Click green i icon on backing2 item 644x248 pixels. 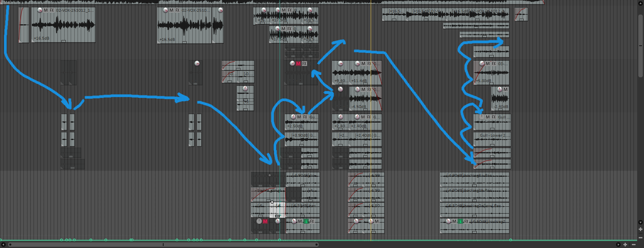tap(460, 221)
